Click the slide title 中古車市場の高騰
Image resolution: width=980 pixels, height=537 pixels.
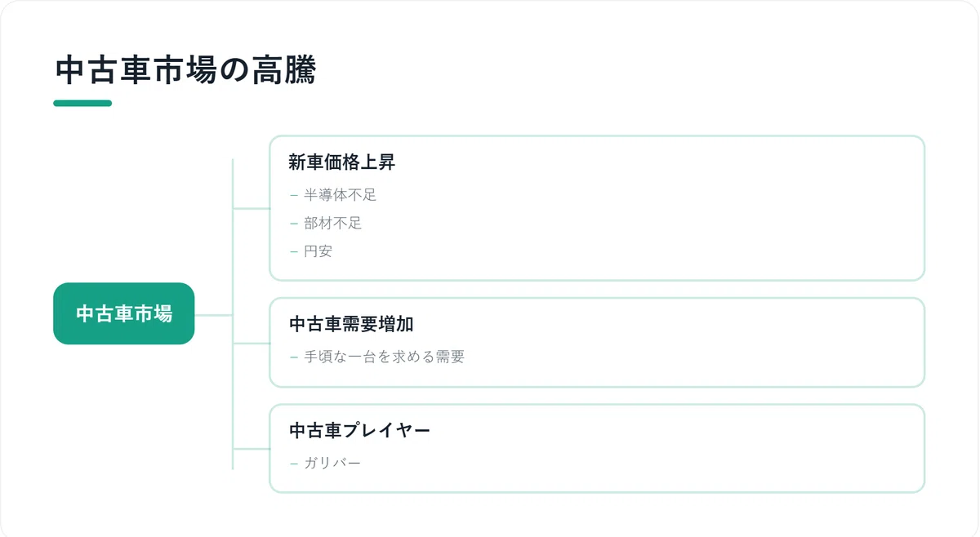click(185, 71)
